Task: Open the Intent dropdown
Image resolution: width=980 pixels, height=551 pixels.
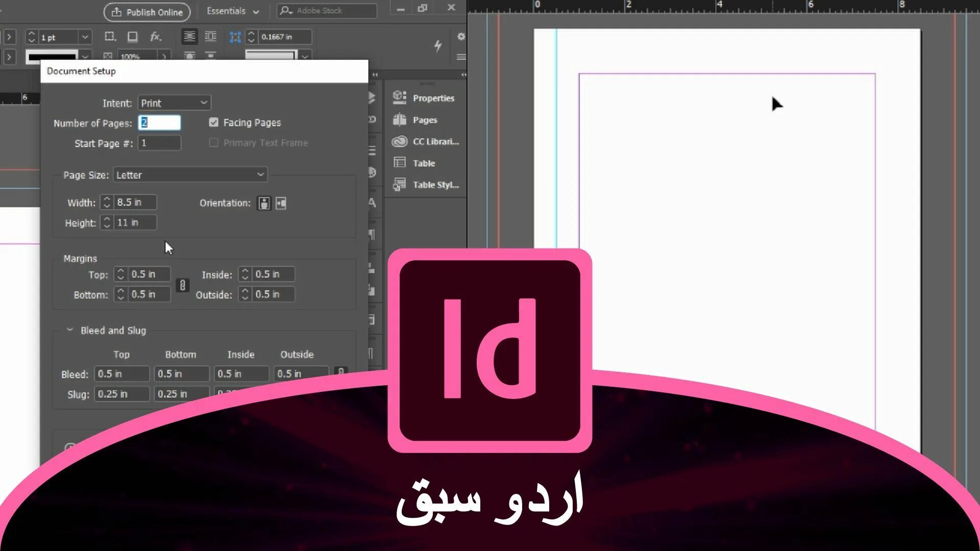Action: [174, 103]
